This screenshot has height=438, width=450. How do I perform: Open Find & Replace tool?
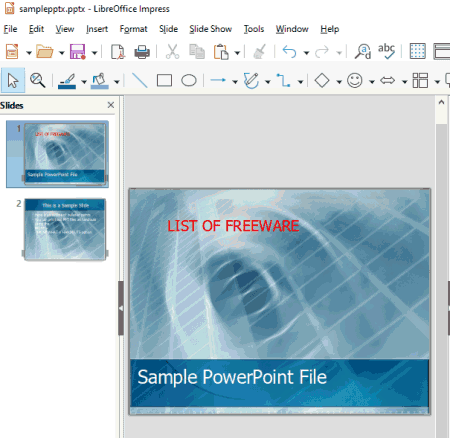(362, 52)
